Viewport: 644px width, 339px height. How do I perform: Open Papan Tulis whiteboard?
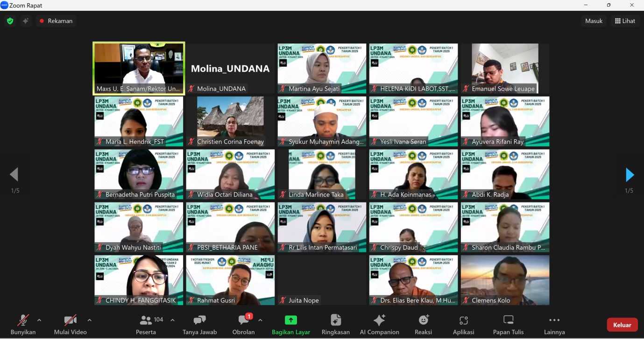[x=508, y=325]
